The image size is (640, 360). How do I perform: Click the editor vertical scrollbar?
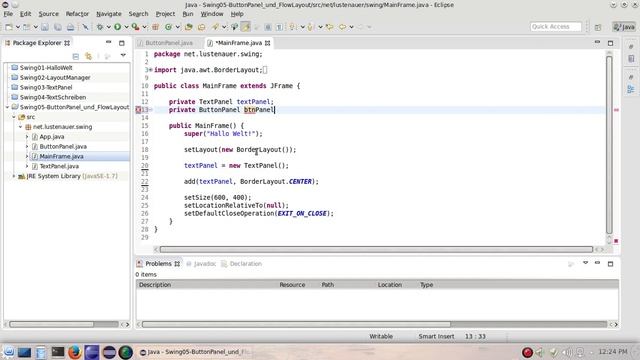click(609, 145)
